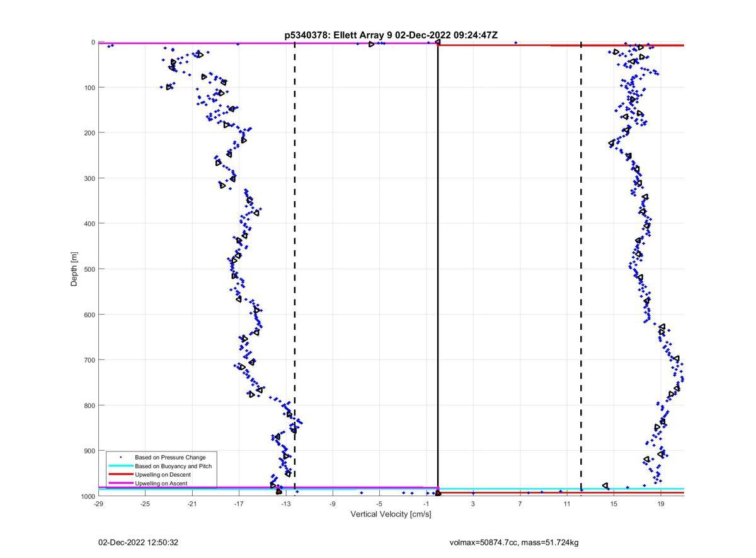The width and height of the screenshot is (756, 558).
Task: Click the 'Upwelling on Ascent' legend entry
Action: [161, 484]
